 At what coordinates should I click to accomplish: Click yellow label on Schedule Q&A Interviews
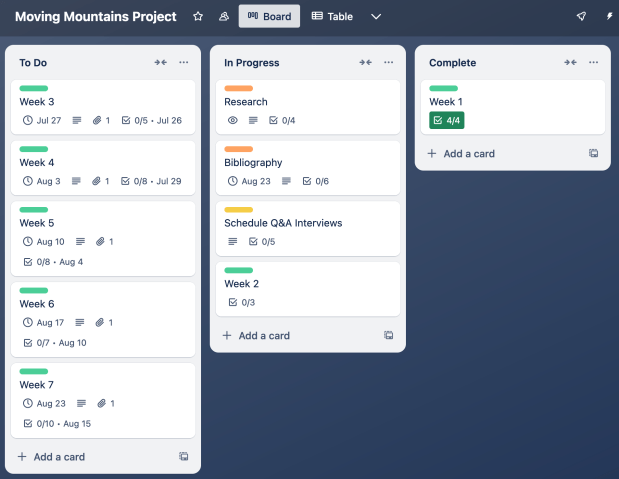click(x=238, y=210)
